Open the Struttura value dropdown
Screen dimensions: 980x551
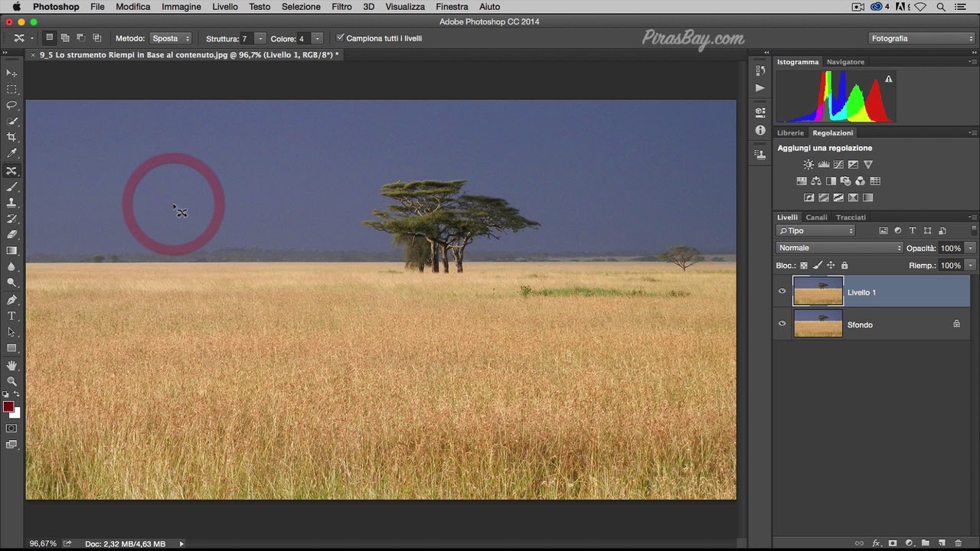[x=260, y=38]
